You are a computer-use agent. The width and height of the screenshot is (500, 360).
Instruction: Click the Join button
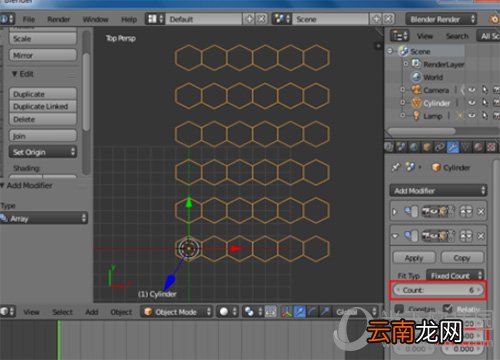[43, 136]
